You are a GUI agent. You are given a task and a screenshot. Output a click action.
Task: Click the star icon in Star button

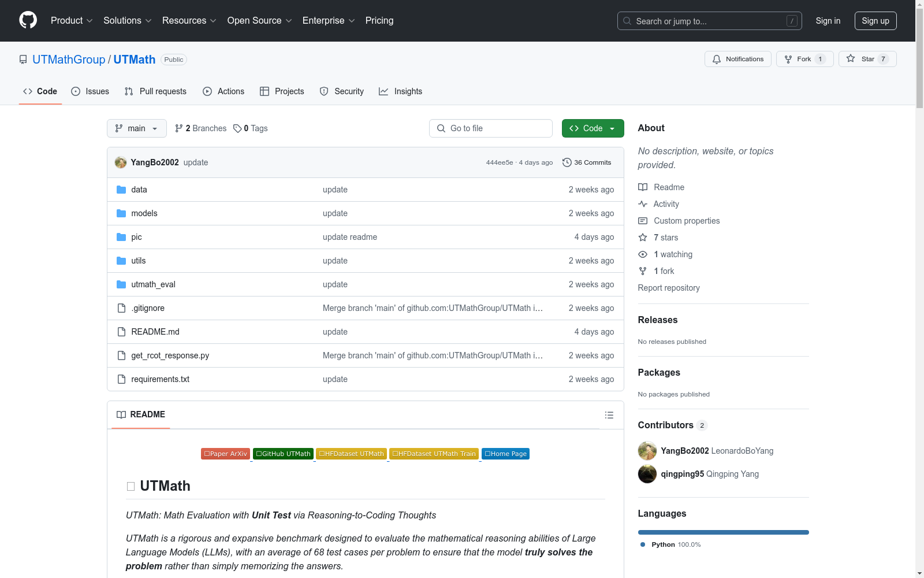pyautogui.click(x=851, y=58)
